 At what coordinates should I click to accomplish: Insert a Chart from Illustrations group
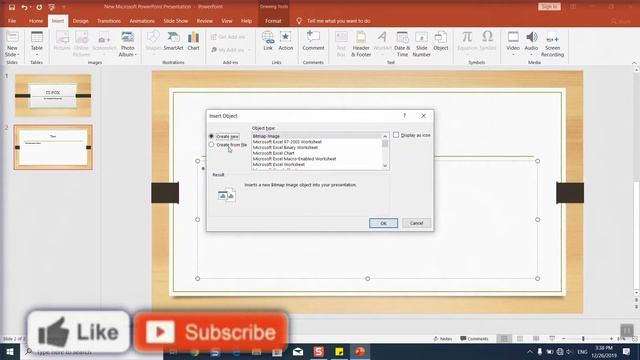click(193, 41)
